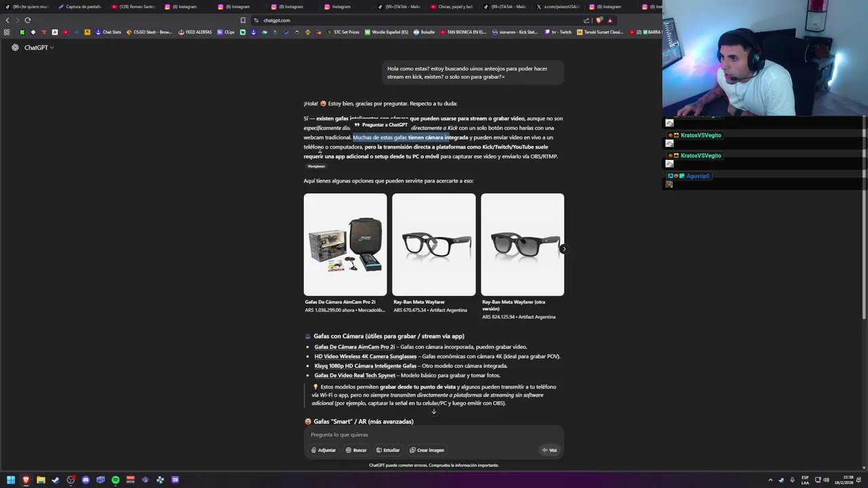Image resolution: width=868 pixels, height=488 pixels.
Task: Switch to the (129) Romeo Santos tab
Action: pyautogui.click(x=134, y=7)
